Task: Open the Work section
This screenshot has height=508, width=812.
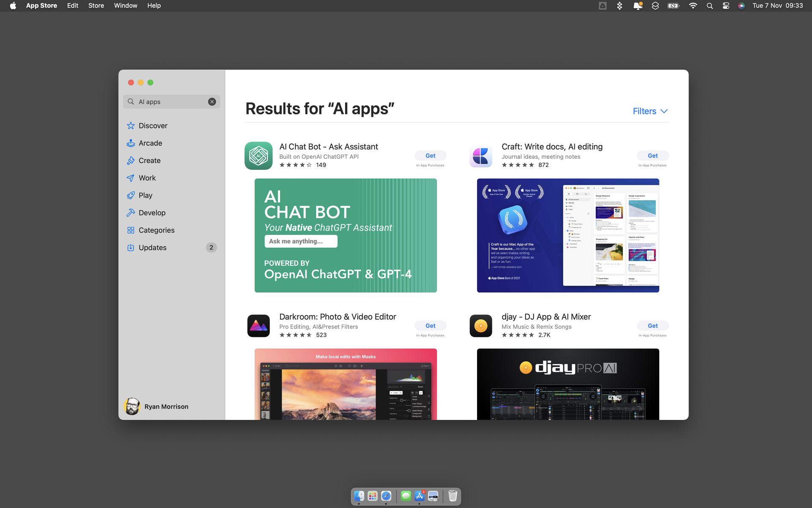Action: 147,178
